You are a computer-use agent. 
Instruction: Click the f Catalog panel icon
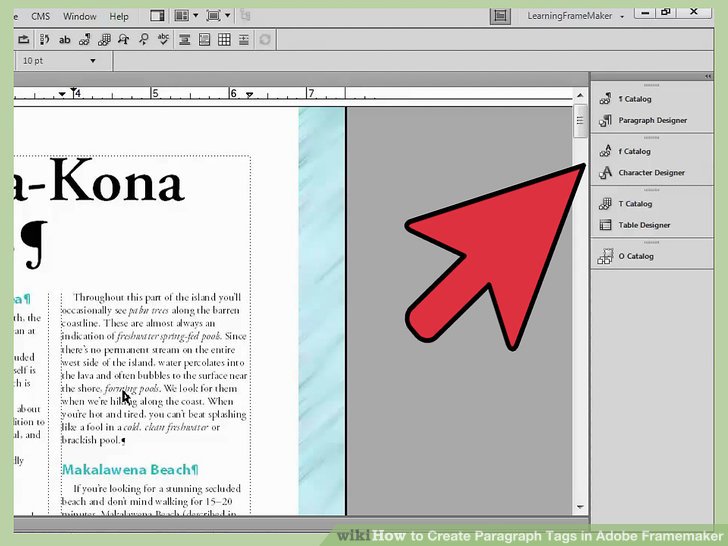(605, 150)
